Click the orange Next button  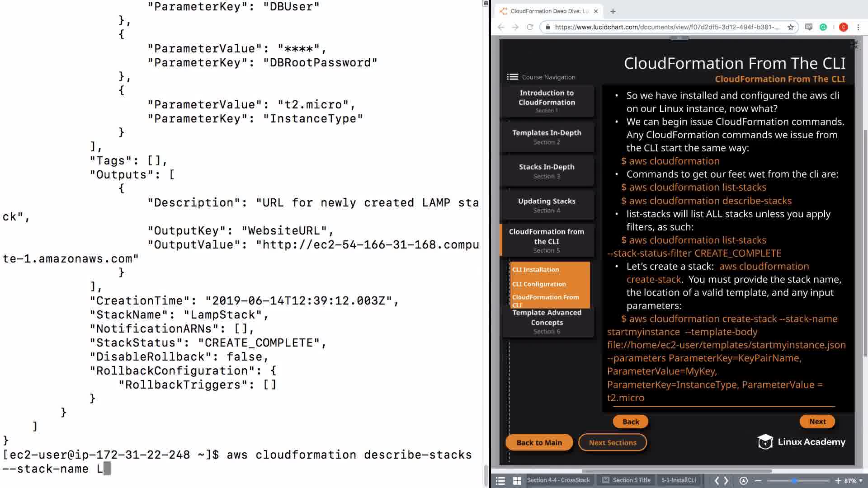point(817,421)
